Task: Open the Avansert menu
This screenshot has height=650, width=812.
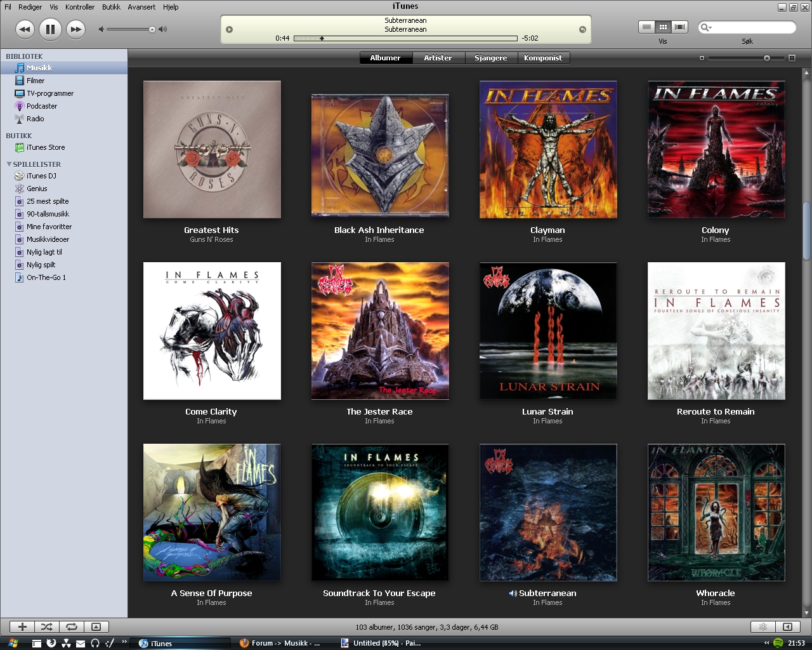Action: point(141,7)
